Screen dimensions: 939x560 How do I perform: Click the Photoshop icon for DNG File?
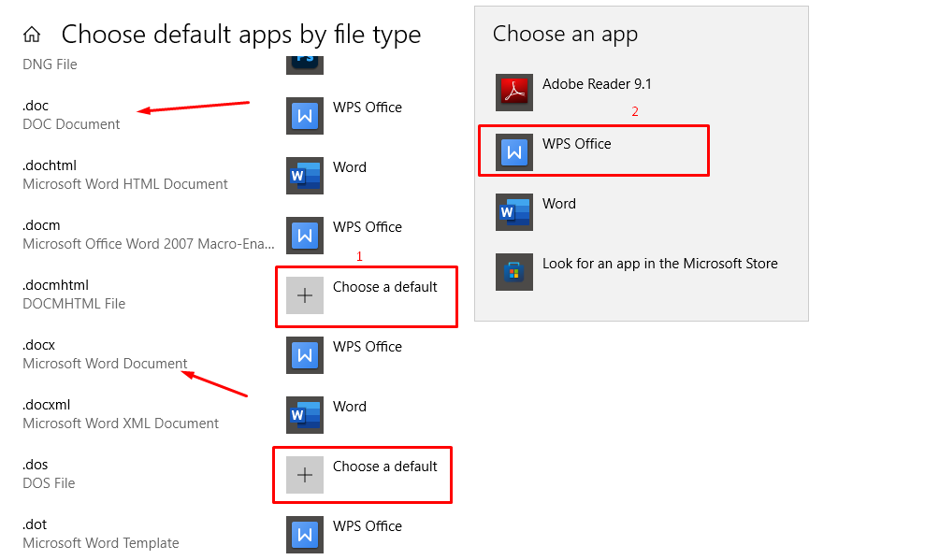click(x=305, y=65)
